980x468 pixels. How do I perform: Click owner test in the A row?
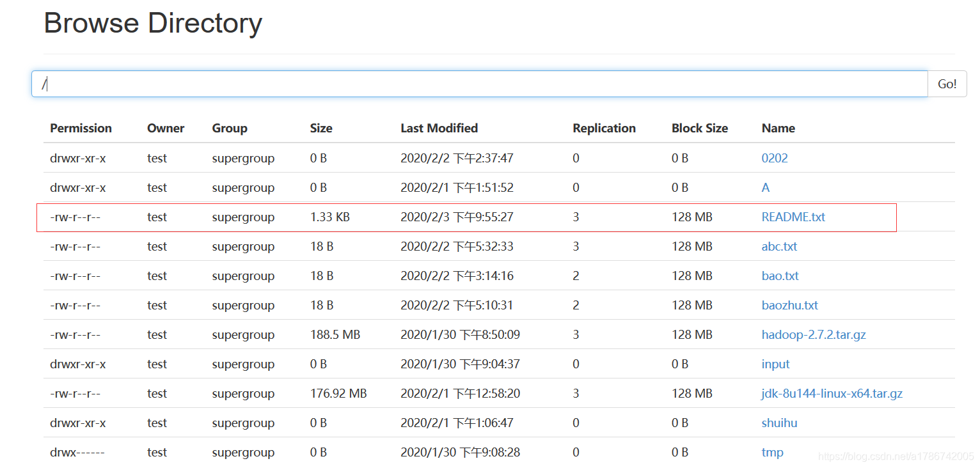coord(157,187)
